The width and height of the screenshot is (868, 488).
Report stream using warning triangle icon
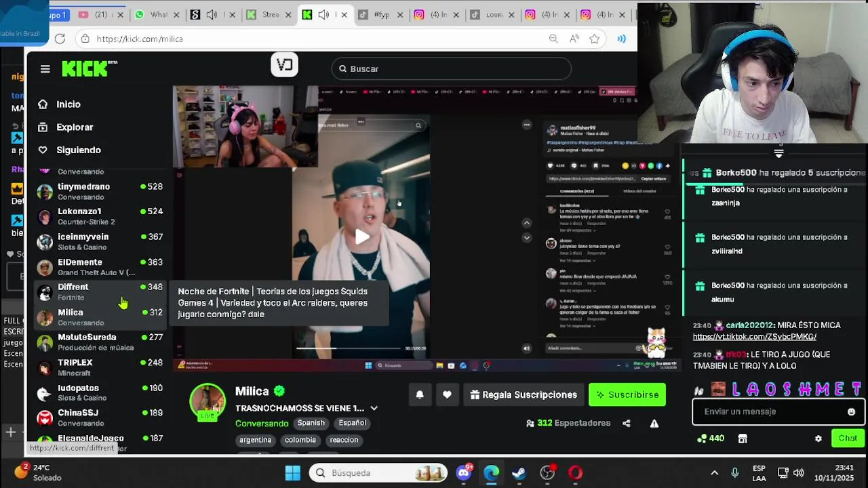[654, 423]
